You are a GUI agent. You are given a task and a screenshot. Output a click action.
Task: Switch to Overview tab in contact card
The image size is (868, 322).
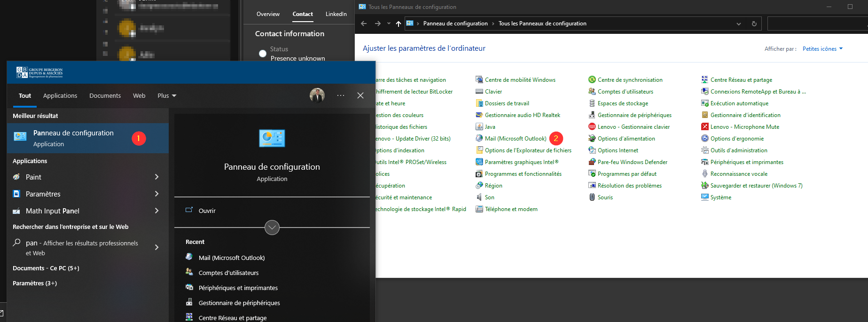(268, 14)
